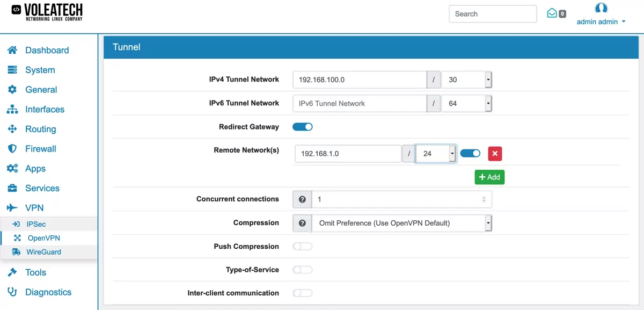The image size is (644, 310).
Task: Enable the Push Compression toggle
Action: 302,246
